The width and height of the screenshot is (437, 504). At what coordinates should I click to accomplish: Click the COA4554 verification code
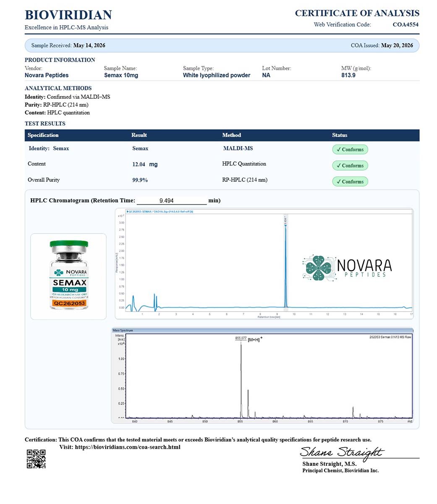click(x=406, y=24)
